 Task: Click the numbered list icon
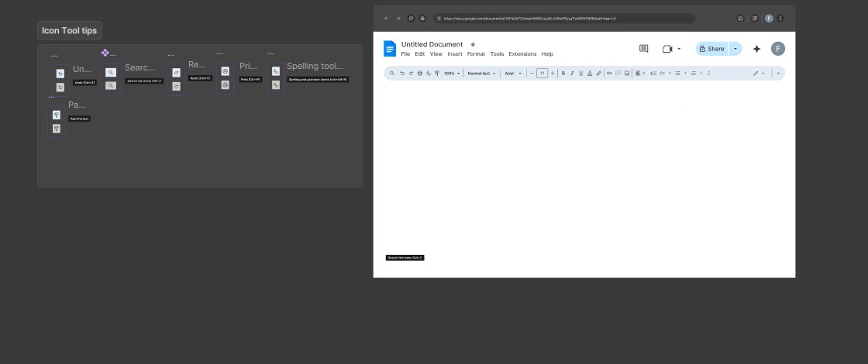[693, 73]
